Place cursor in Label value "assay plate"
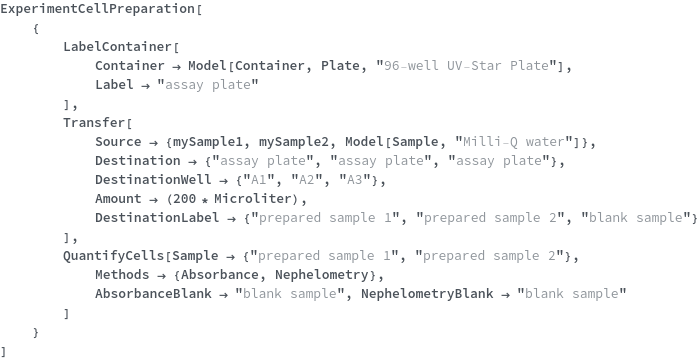This screenshot has width=699, height=360. (208, 85)
